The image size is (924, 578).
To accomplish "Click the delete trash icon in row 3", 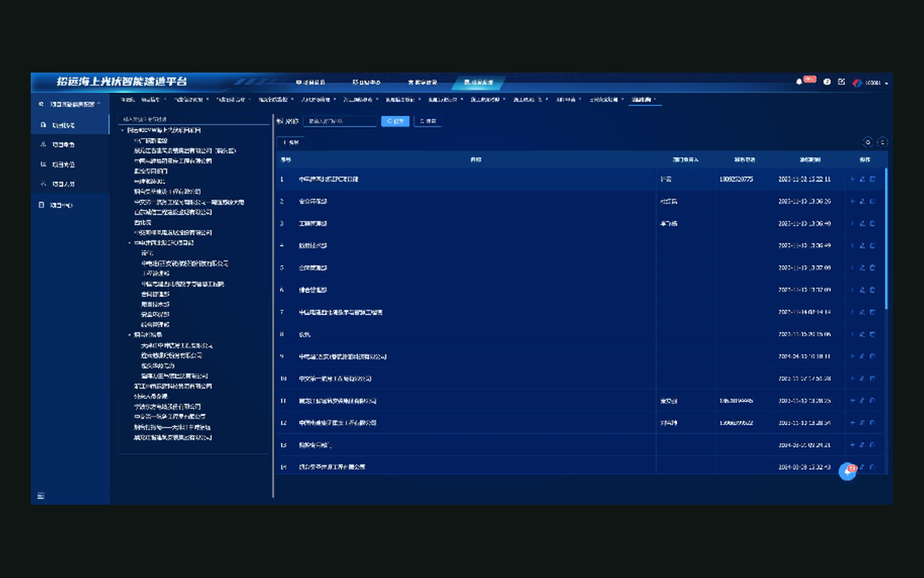I will point(873,223).
